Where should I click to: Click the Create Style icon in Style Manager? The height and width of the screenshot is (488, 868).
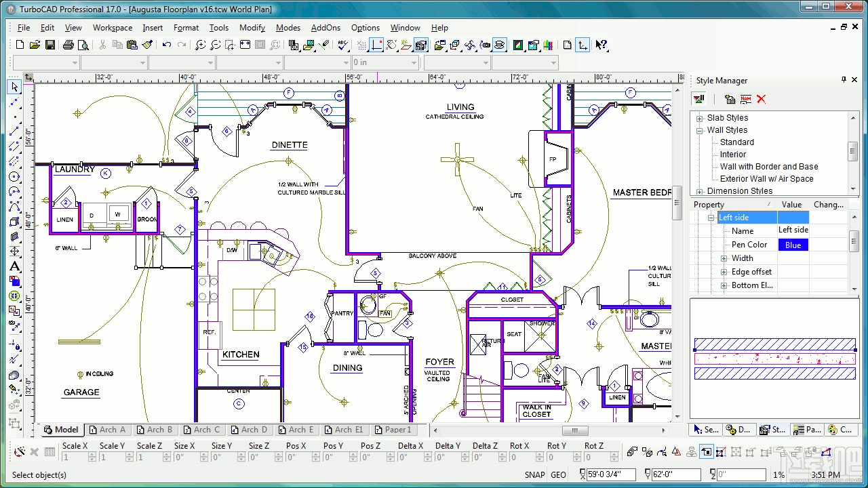click(x=730, y=99)
